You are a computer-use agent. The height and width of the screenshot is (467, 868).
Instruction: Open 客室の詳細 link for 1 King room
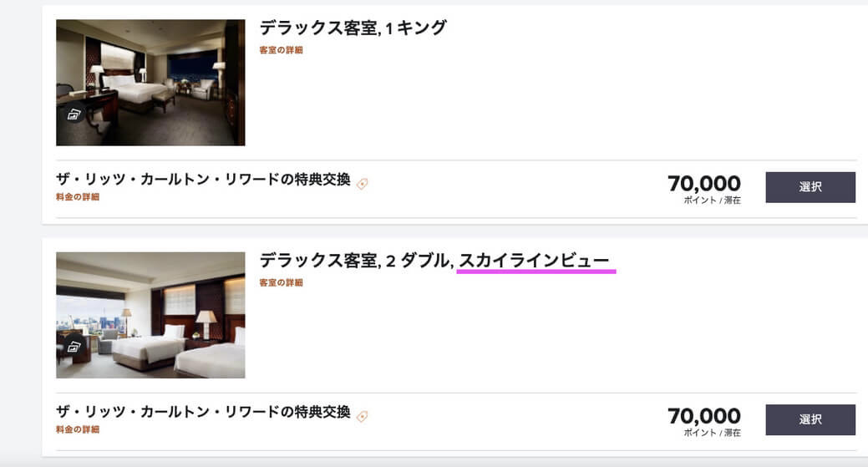pyautogui.click(x=282, y=50)
